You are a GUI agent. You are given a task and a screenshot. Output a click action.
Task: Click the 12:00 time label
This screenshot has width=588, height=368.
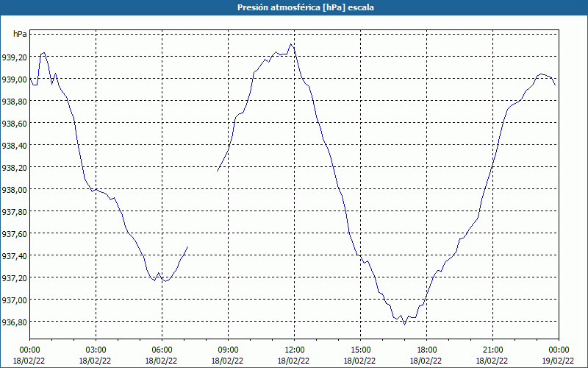(295, 350)
